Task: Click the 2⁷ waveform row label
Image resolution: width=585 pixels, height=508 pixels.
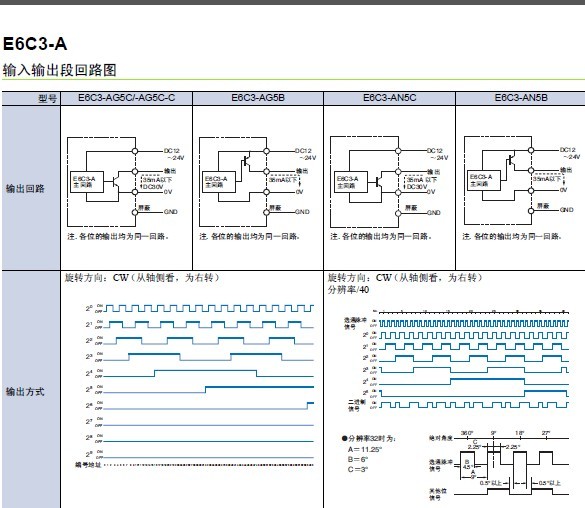Action: tap(89, 421)
